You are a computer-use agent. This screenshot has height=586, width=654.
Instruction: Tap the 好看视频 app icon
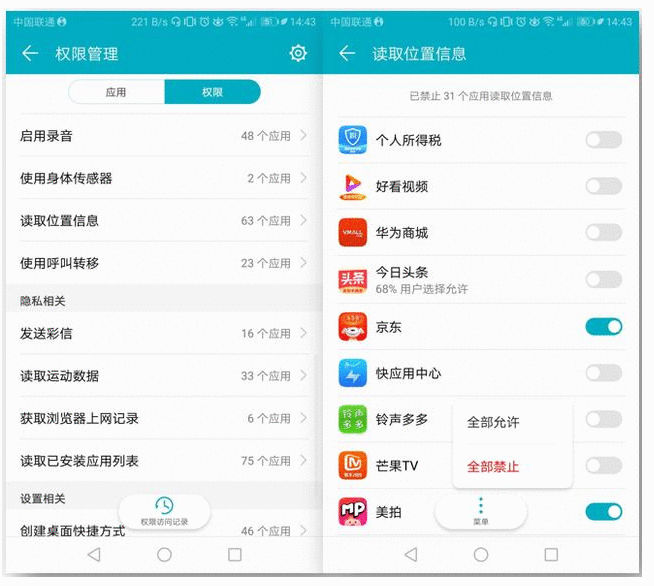352,186
